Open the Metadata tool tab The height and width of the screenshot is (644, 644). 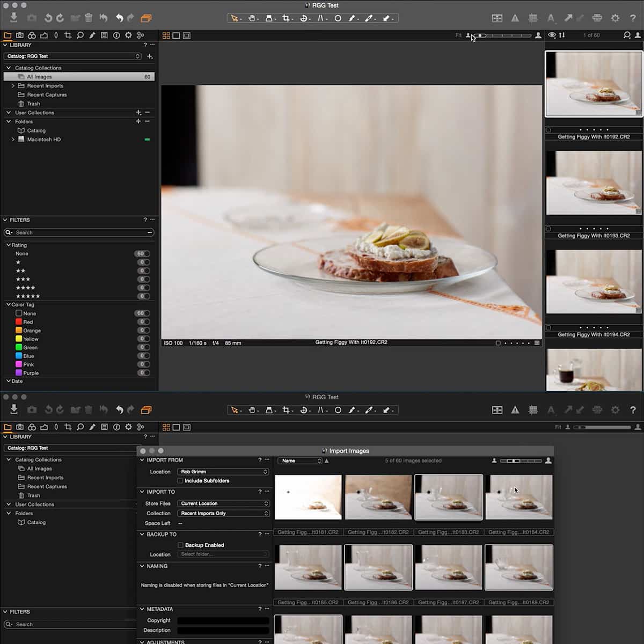pos(105,35)
